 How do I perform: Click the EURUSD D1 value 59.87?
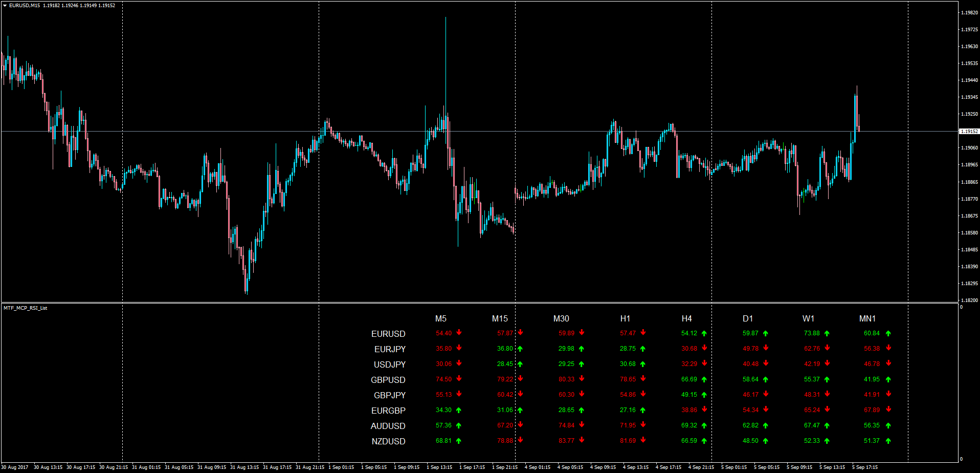coord(750,333)
